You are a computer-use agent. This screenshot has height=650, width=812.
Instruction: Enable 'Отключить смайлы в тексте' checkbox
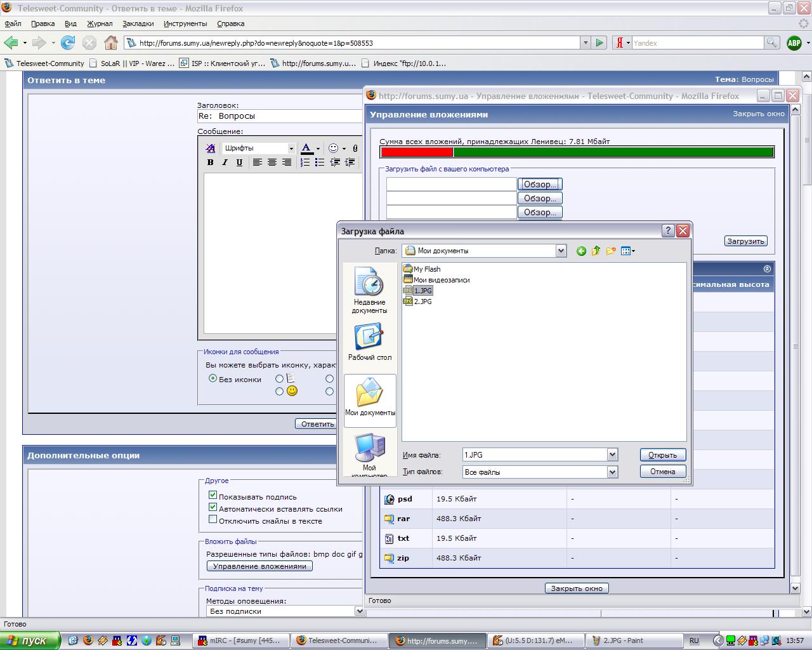213,519
